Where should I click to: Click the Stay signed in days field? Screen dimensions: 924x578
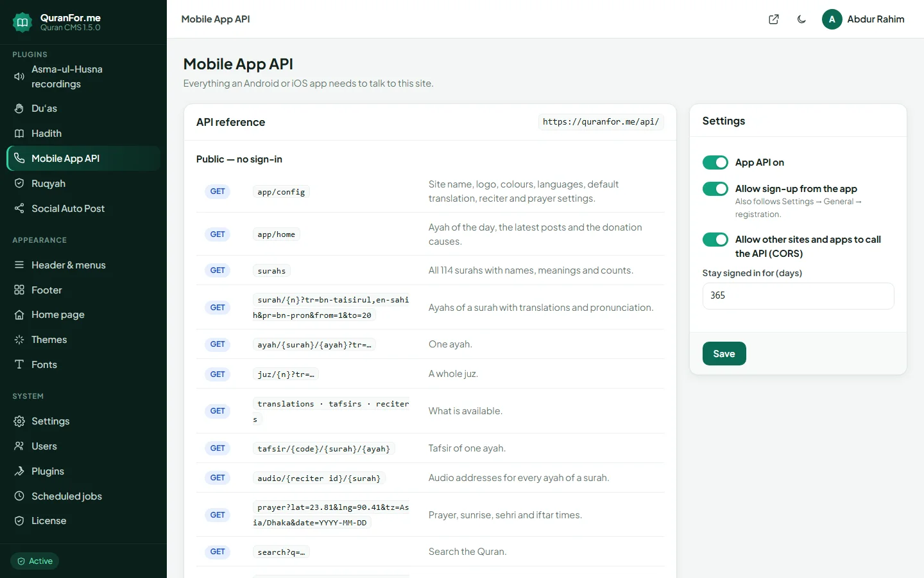[x=798, y=295]
